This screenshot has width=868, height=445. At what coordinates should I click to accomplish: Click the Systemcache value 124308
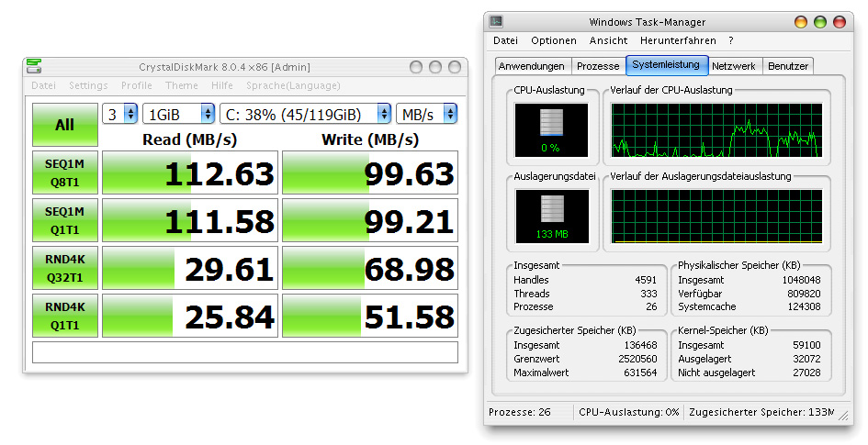click(x=804, y=306)
